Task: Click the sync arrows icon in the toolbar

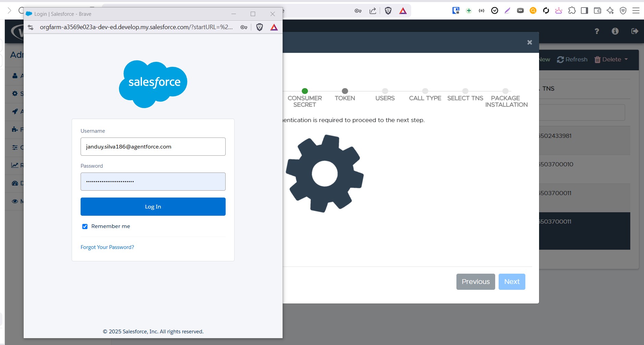Action: click(x=545, y=11)
